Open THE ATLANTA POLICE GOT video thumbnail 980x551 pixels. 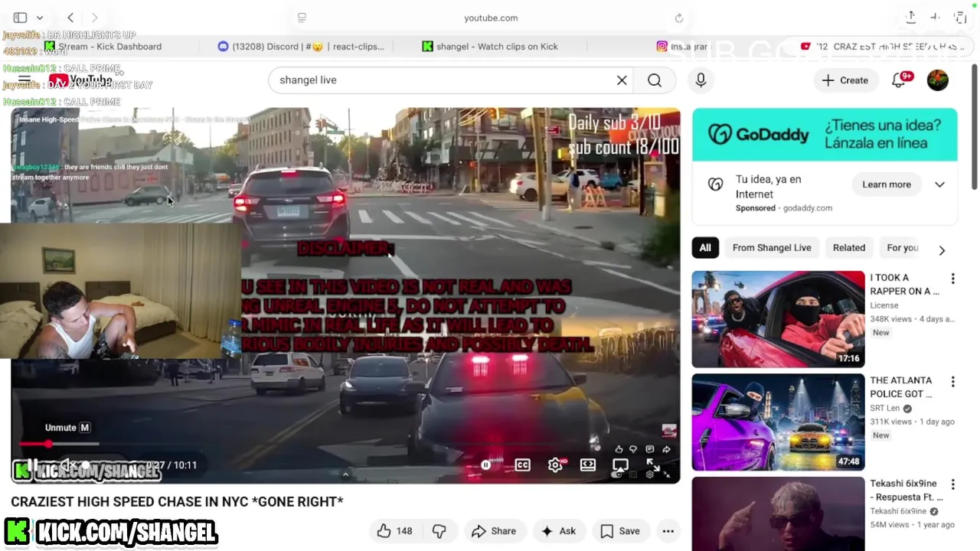tap(778, 422)
